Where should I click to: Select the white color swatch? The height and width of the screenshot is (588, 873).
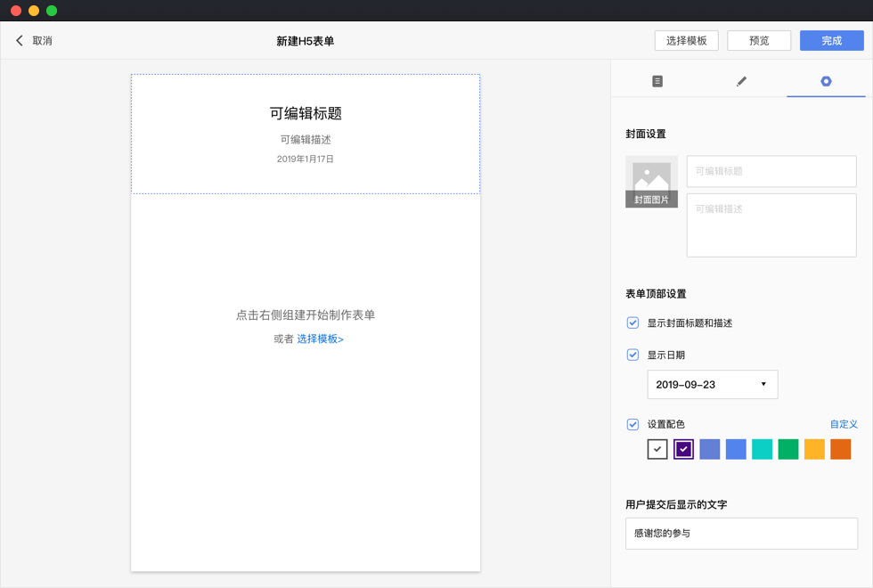click(657, 449)
